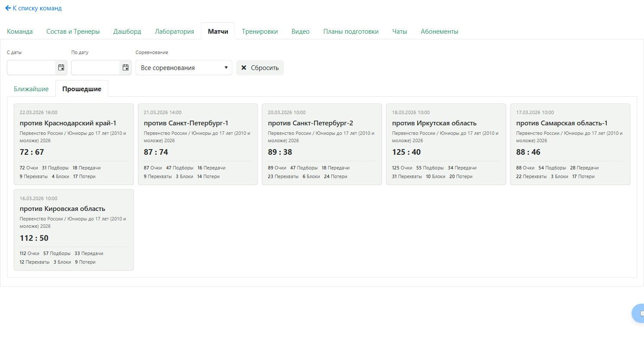
Task: Select 'Прошедшие' past matches tab
Action: (82, 89)
